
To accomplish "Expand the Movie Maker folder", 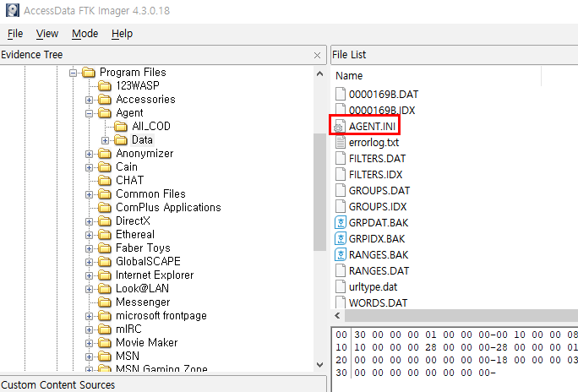I will pyautogui.click(x=89, y=343).
